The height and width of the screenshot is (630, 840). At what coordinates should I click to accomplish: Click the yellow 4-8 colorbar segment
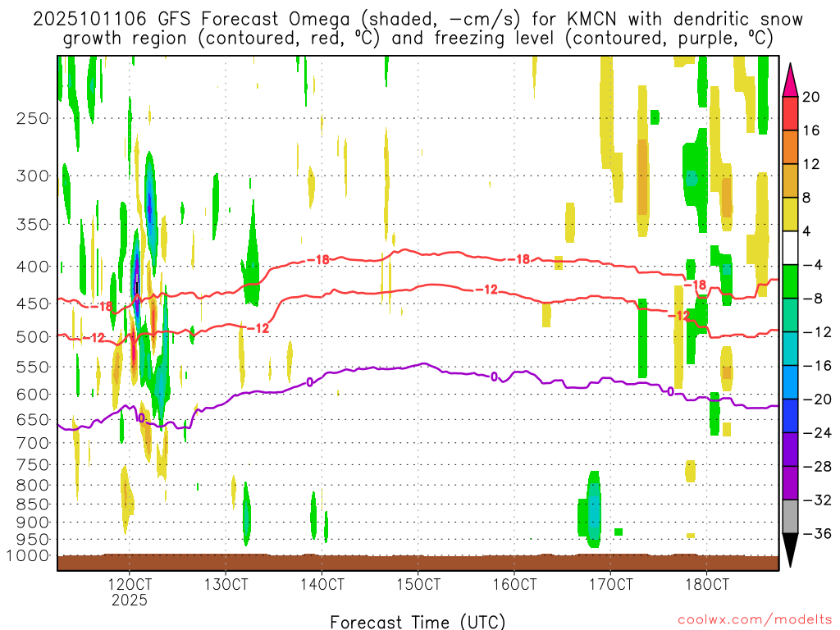click(x=790, y=214)
